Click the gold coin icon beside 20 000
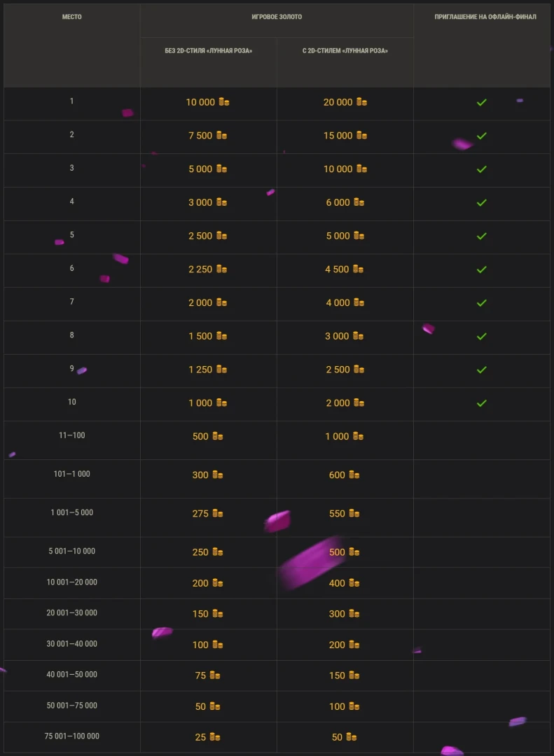The height and width of the screenshot is (756, 554). point(361,102)
